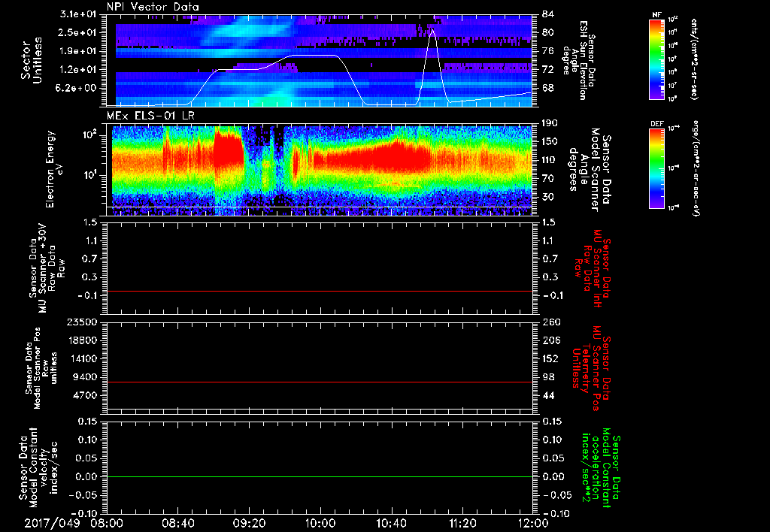The width and height of the screenshot is (770, 532).
Task: Click the 44 telemetry position tick
Action: (548, 395)
